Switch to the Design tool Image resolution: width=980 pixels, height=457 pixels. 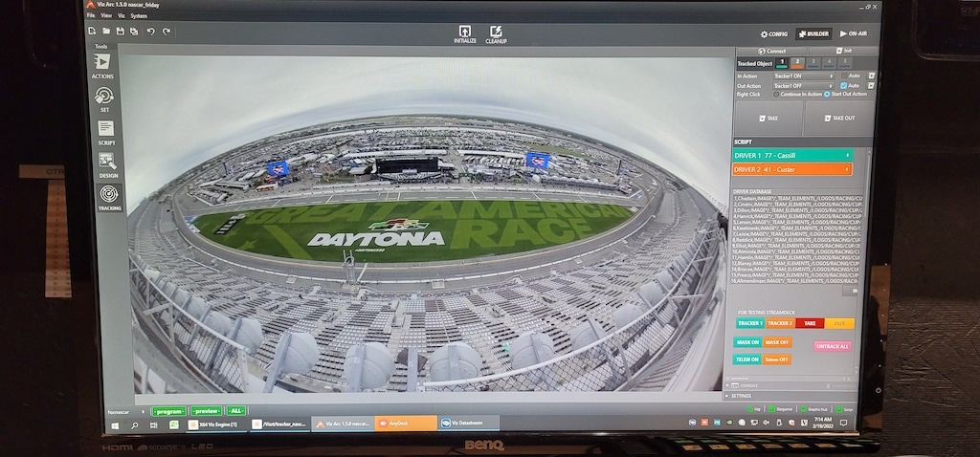pos(107,163)
